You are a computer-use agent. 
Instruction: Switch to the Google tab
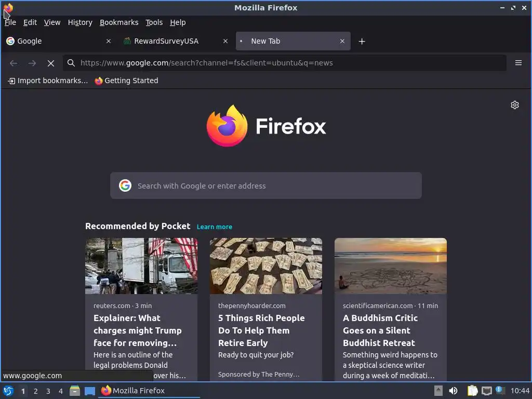pos(59,41)
